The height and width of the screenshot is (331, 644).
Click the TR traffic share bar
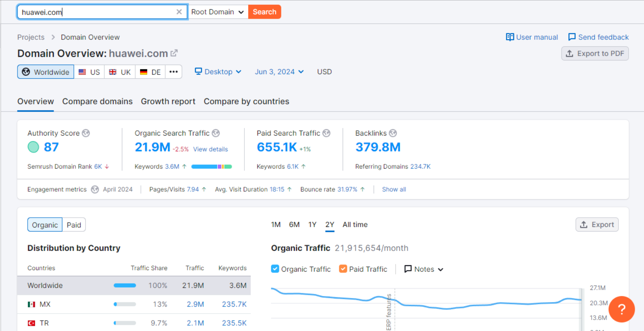125,323
